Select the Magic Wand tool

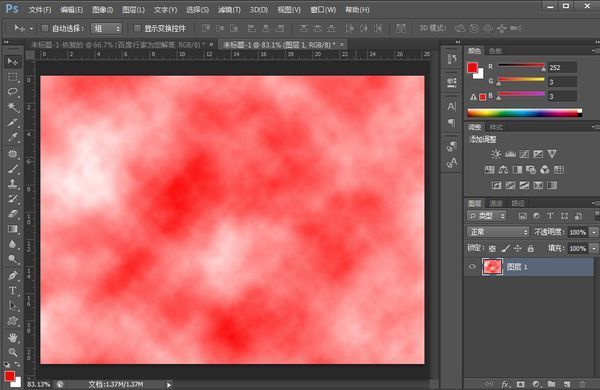[13, 107]
